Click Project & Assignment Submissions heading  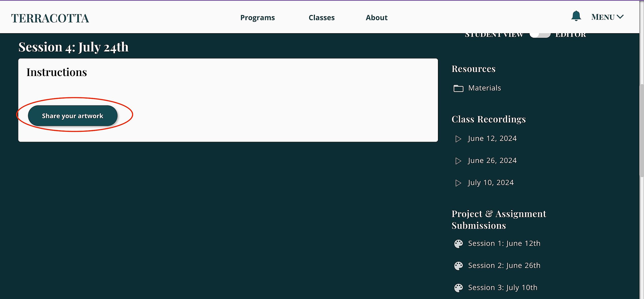tap(499, 219)
